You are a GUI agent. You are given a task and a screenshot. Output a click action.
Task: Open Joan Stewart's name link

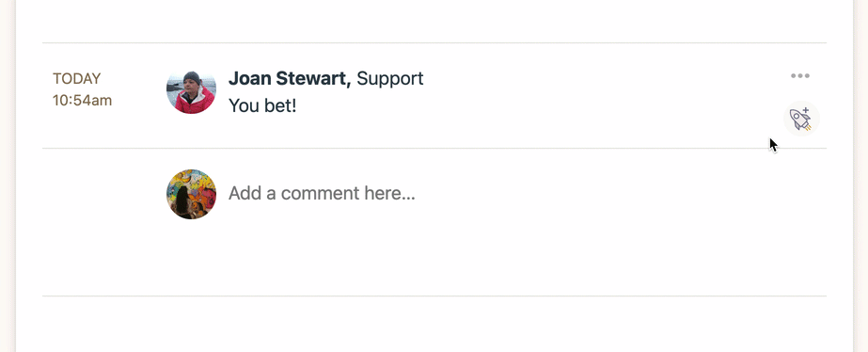pos(290,79)
